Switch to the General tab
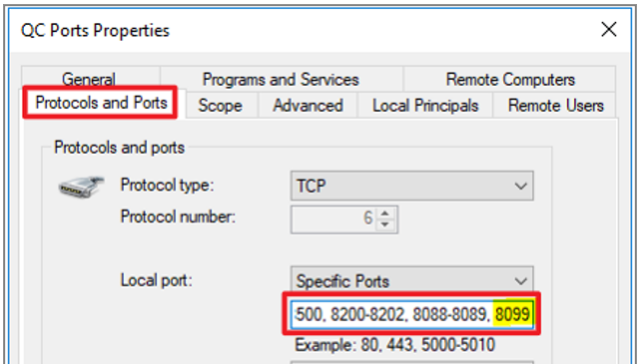The height and width of the screenshot is (364, 642). tap(89, 79)
